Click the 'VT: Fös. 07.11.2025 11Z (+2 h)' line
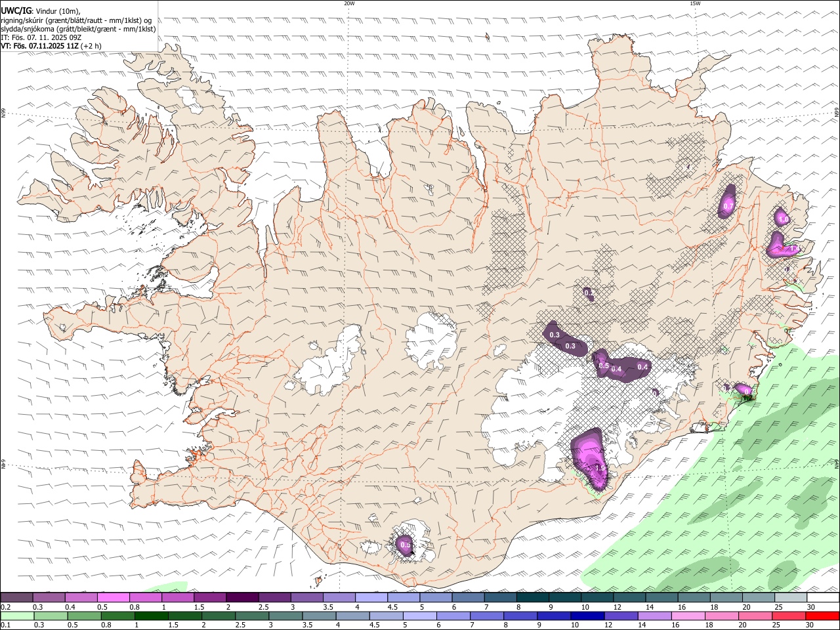Image resolution: width=840 pixels, height=630 pixels. tap(51, 46)
